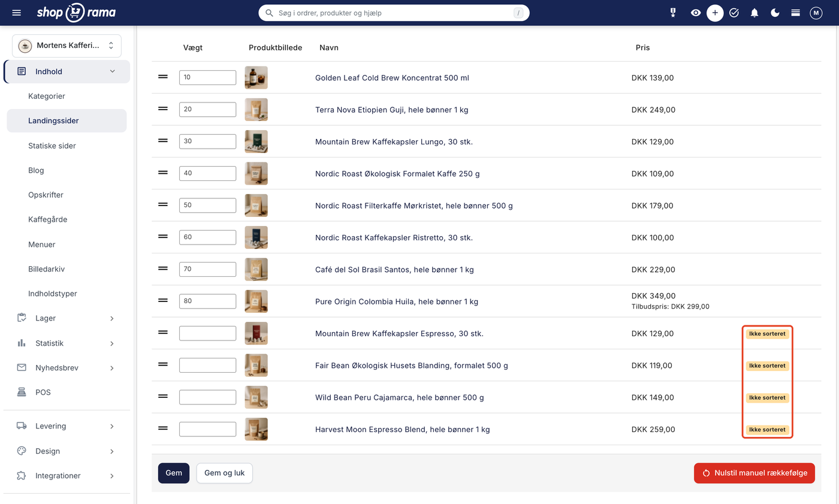Expand the Nyhedsbrev sidebar section

point(67,368)
